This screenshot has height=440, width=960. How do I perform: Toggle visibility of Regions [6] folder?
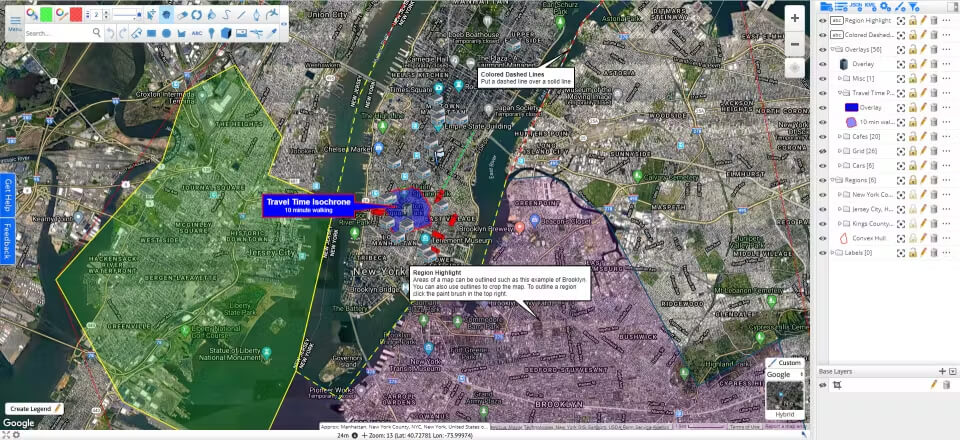point(822,180)
